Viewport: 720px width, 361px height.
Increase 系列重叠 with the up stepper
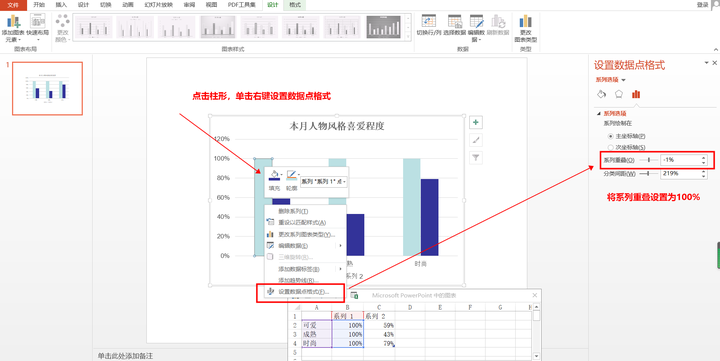704,158
